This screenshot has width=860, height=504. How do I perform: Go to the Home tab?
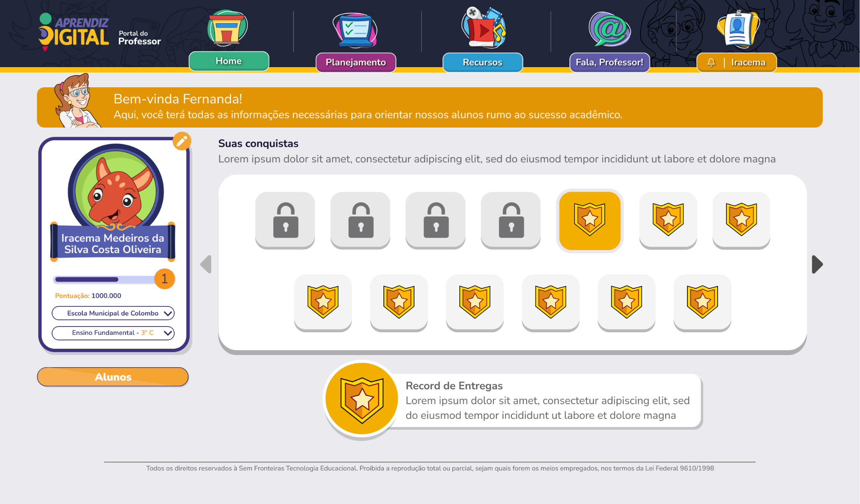pyautogui.click(x=229, y=61)
